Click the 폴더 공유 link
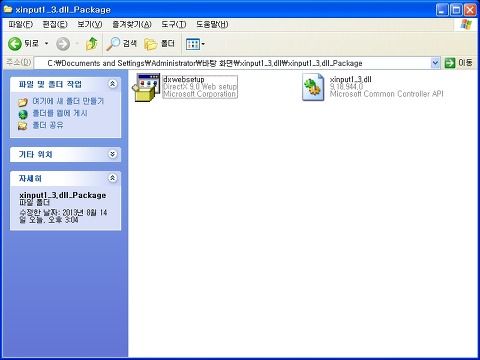The image size is (480, 360). tap(48, 125)
